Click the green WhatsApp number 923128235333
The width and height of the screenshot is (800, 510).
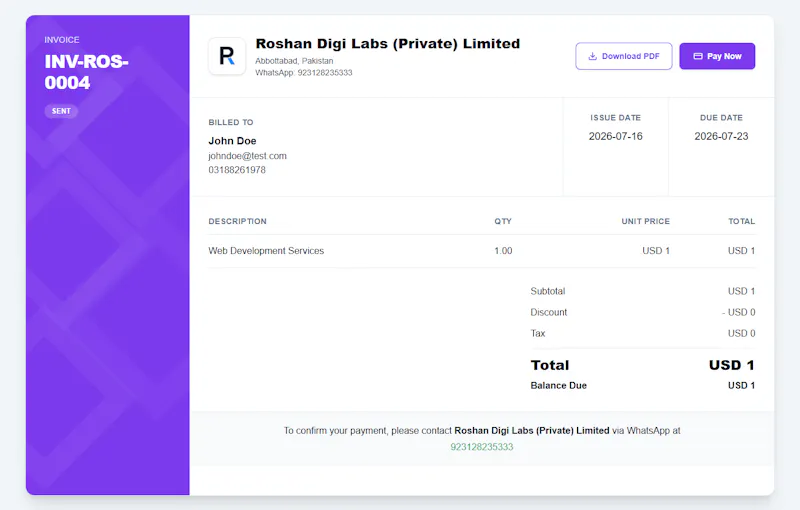click(482, 447)
